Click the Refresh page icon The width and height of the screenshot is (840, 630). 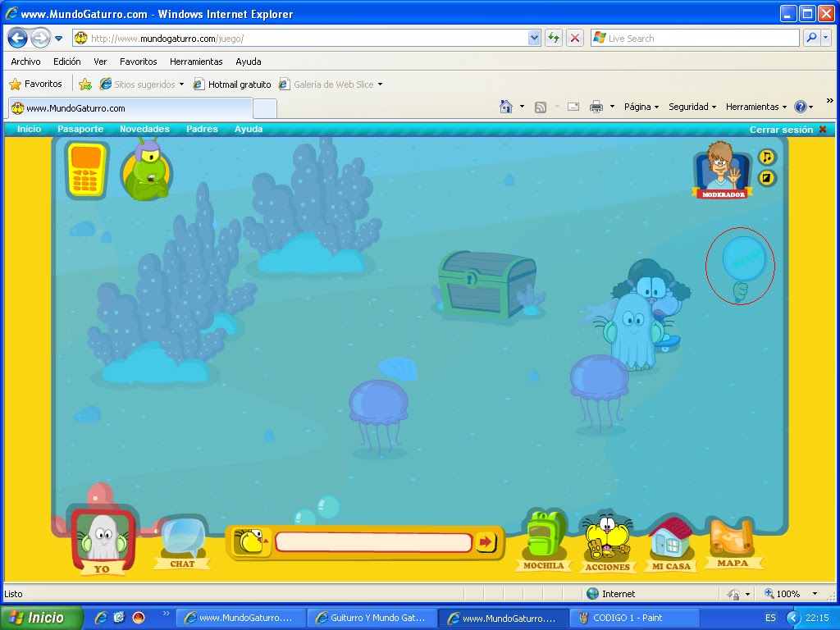point(554,38)
